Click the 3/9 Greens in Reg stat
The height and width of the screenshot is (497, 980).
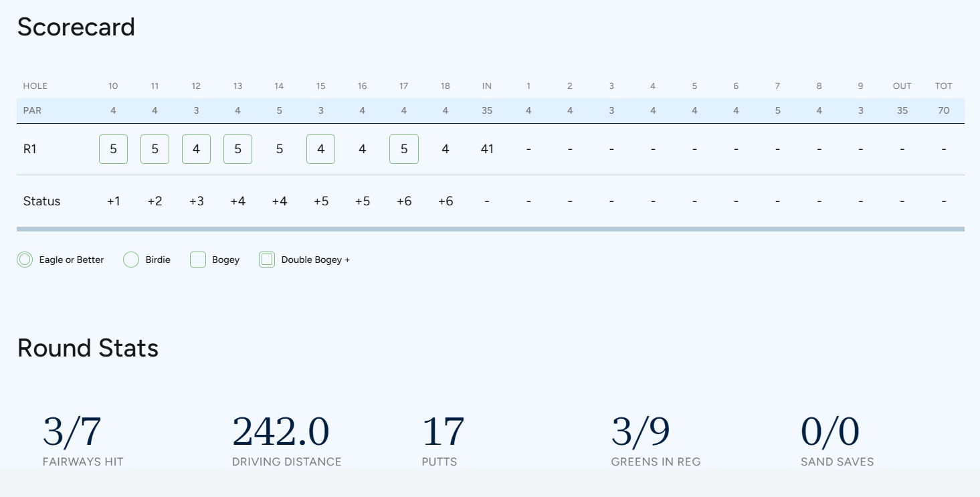tap(640, 432)
